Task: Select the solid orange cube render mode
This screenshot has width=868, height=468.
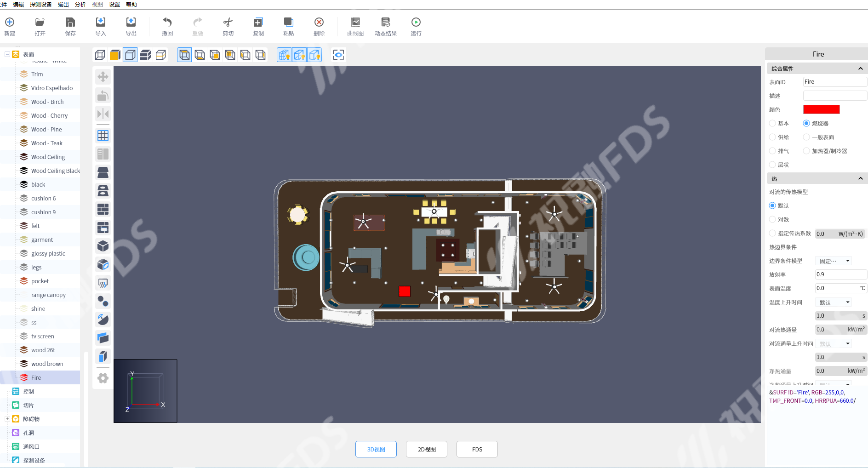Action: (115, 55)
